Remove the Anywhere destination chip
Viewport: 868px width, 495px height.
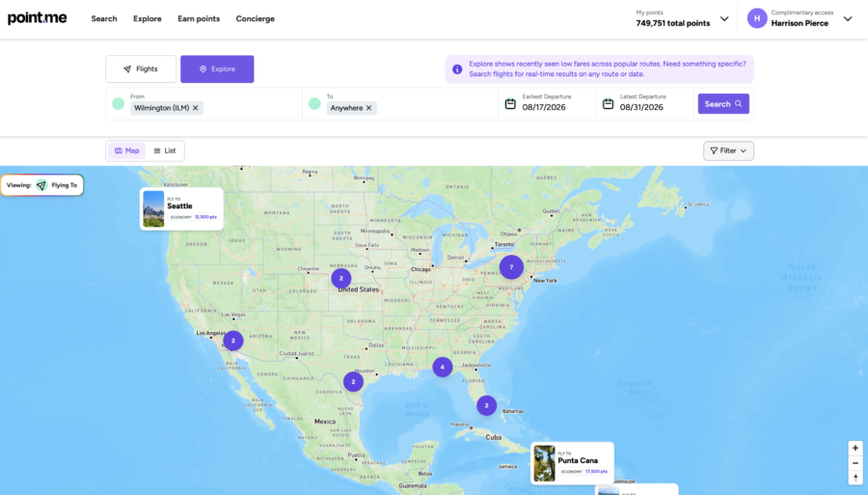pyautogui.click(x=368, y=108)
